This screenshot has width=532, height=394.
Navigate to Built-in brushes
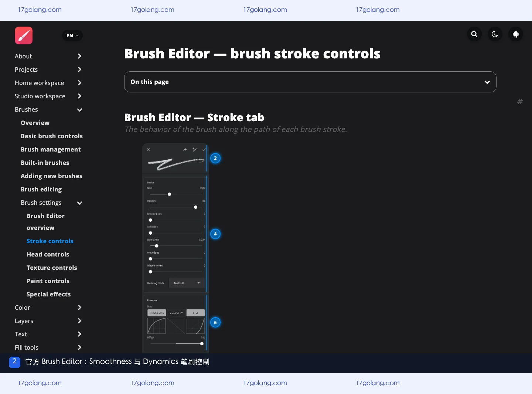tap(45, 163)
